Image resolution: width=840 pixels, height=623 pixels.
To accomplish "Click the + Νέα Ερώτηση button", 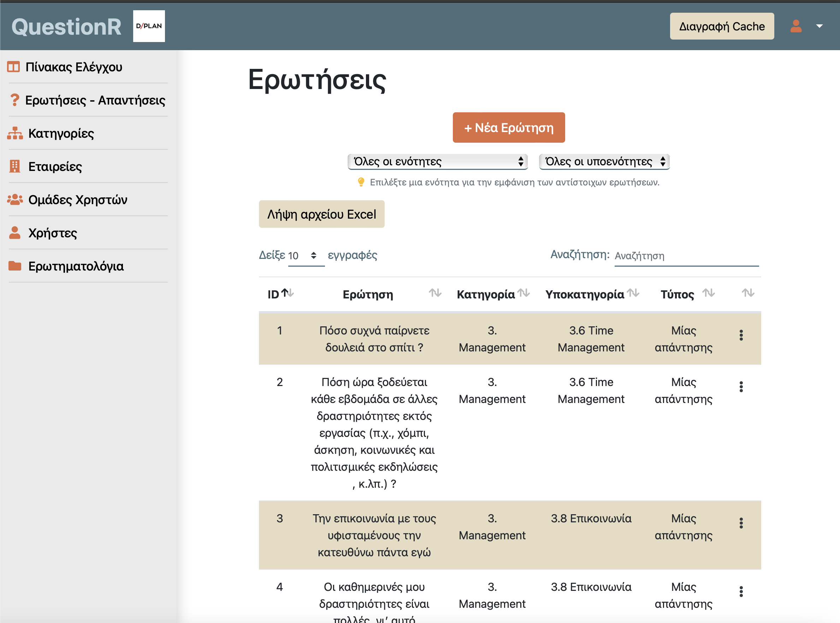I will point(509,127).
